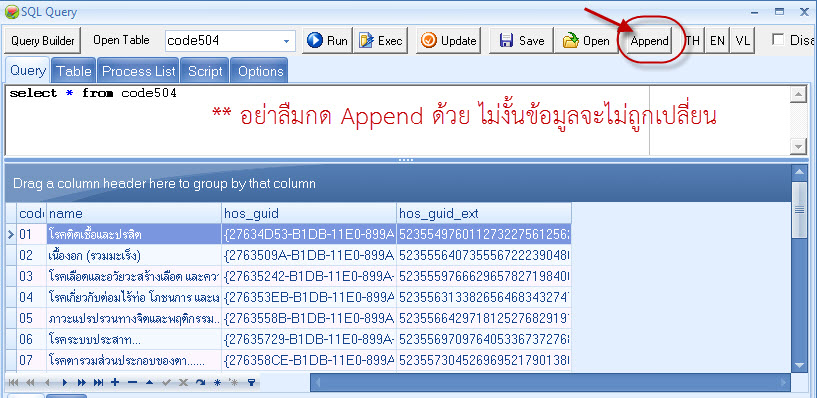Click the splitter handle between editor and grid
The width and height of the screenshot is (817, 398).
click(405, 160)
